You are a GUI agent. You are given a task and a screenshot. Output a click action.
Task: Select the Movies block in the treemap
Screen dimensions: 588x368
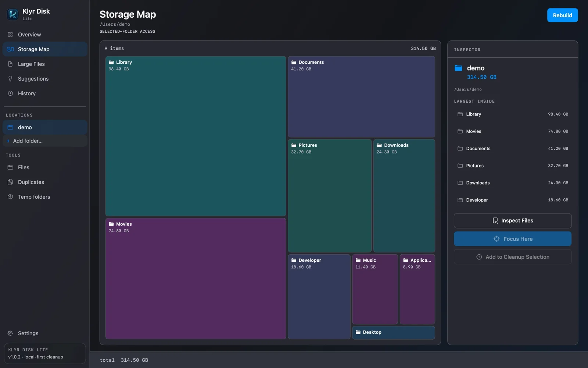point(196,279)
